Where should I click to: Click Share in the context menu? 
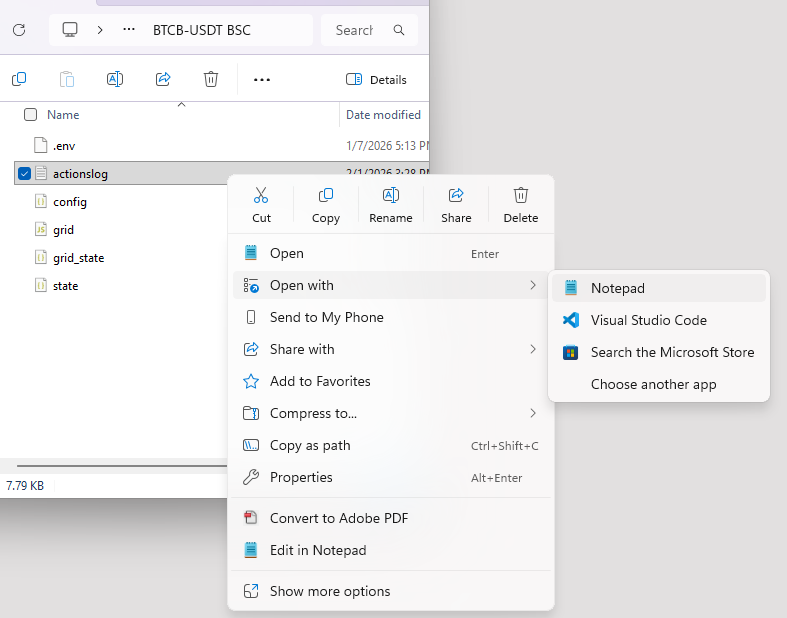[x=456, y=204]
